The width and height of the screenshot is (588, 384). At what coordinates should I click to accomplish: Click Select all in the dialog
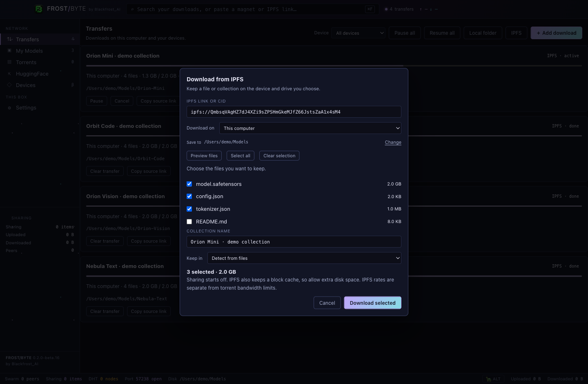[x=241, y=156]
